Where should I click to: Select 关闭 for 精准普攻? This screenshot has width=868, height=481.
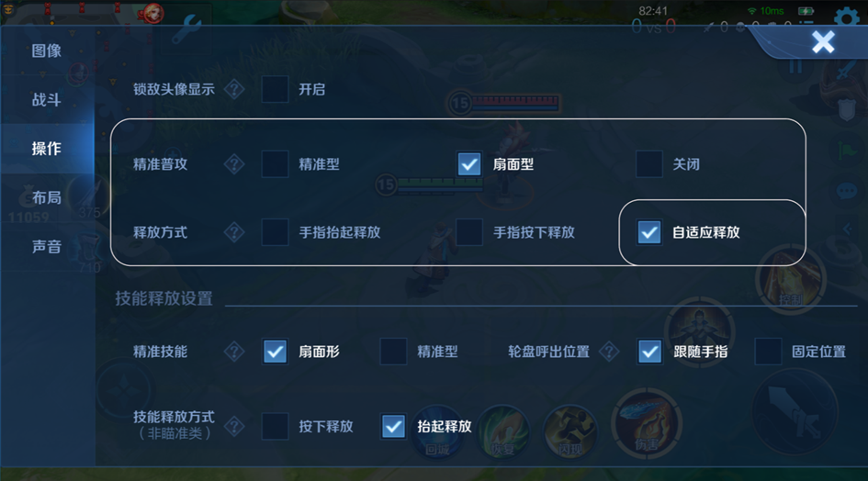click(649, 163)
